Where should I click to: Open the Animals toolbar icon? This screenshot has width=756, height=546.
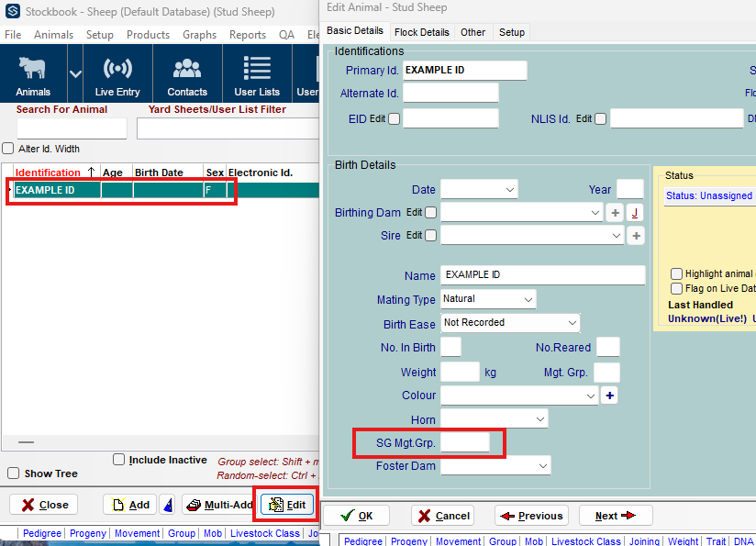(x=33, y=75)
